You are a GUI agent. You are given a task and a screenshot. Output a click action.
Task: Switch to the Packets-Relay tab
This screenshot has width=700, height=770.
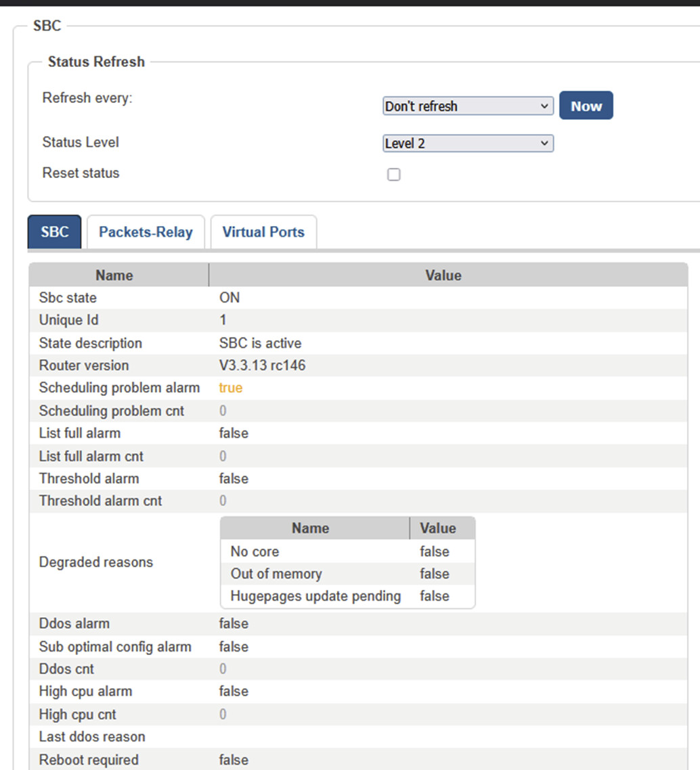coord(146,232)
